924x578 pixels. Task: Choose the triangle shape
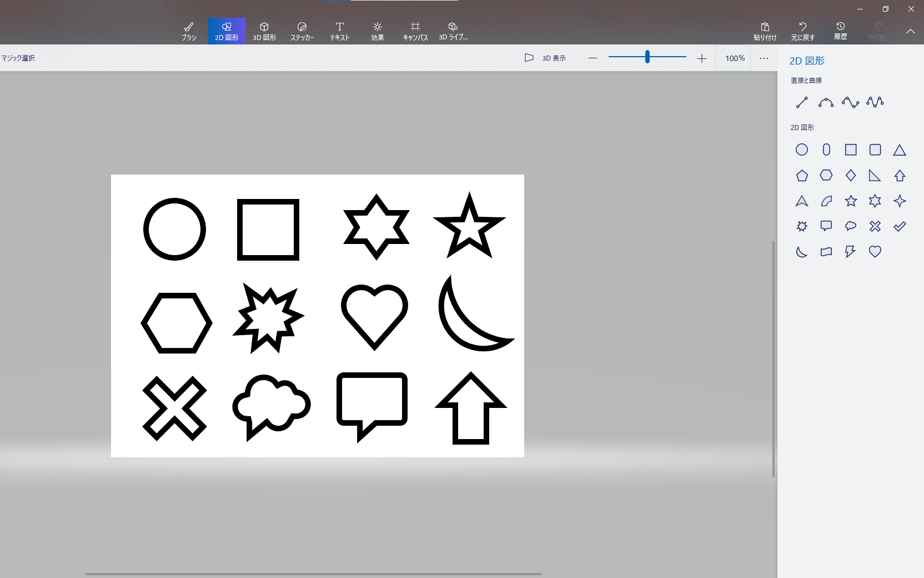[900, 150]
